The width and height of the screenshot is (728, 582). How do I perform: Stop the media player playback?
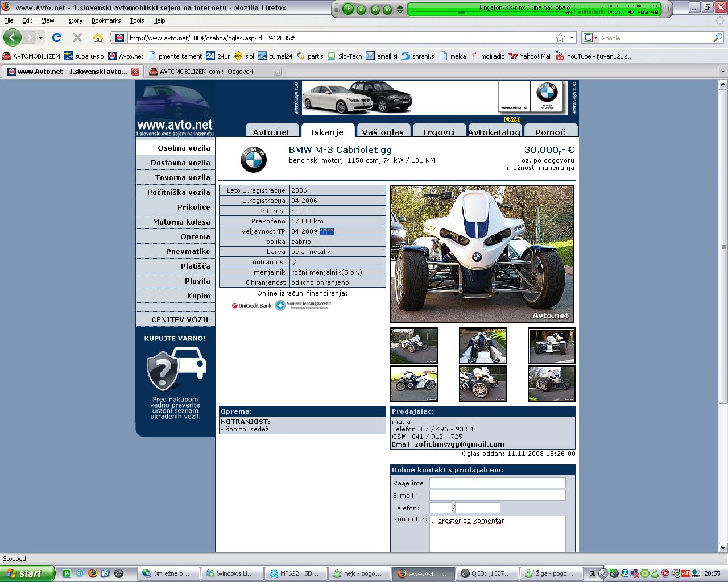pyautogui.click(x=361, y=10)
